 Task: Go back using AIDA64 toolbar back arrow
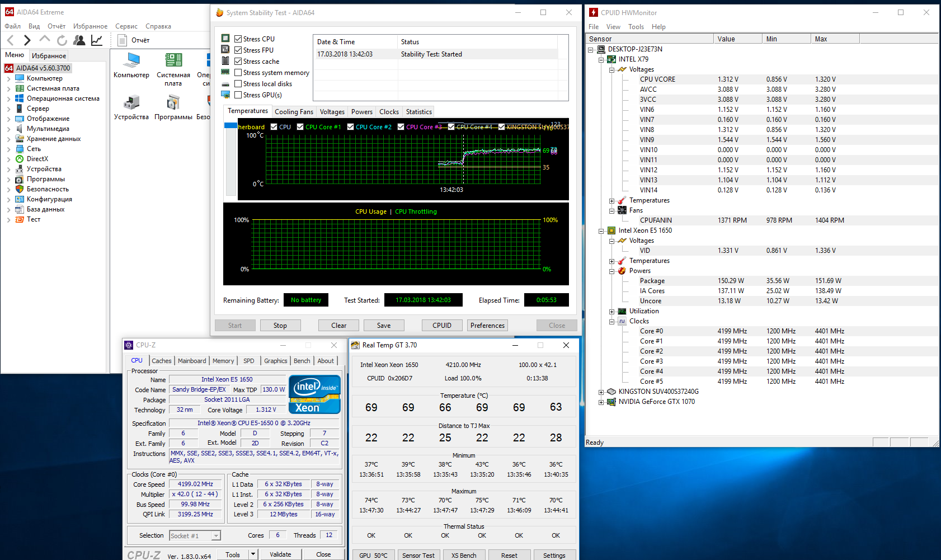pos(11,40)
